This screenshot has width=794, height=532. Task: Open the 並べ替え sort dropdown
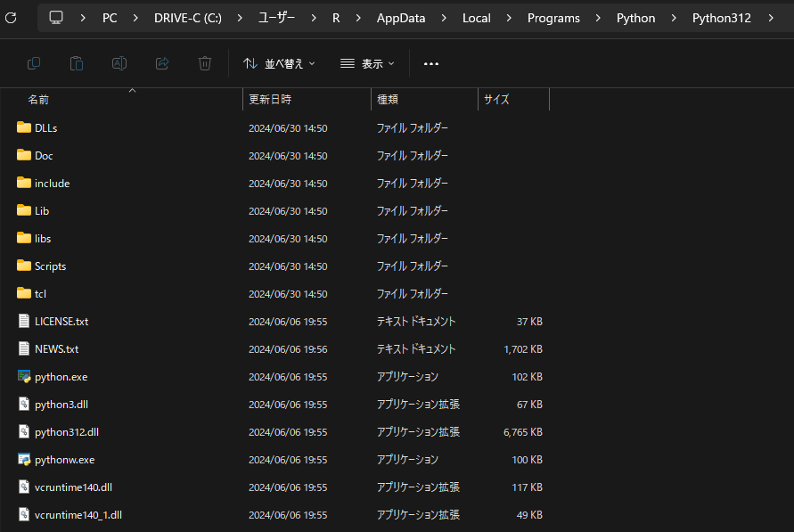pos(279,64)
